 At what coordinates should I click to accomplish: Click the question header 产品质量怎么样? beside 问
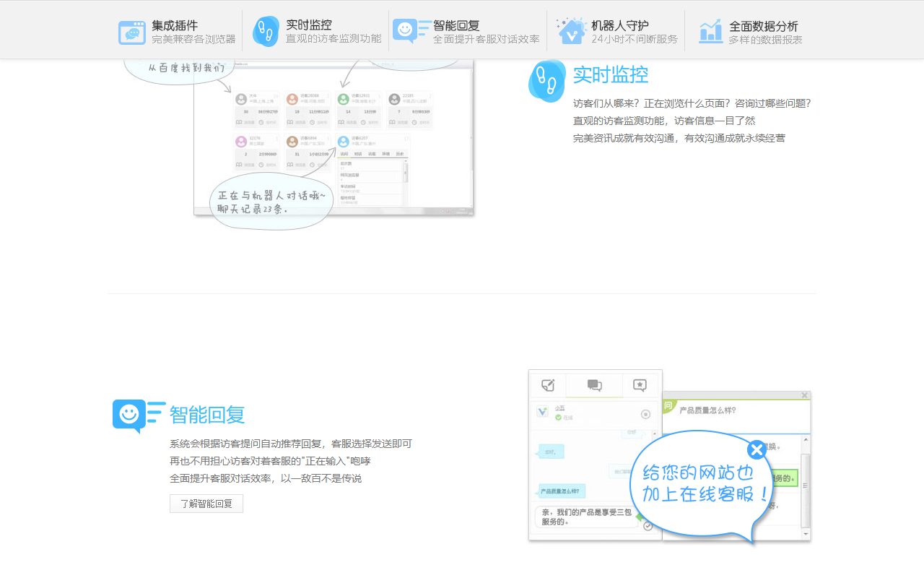click(708, 410)
